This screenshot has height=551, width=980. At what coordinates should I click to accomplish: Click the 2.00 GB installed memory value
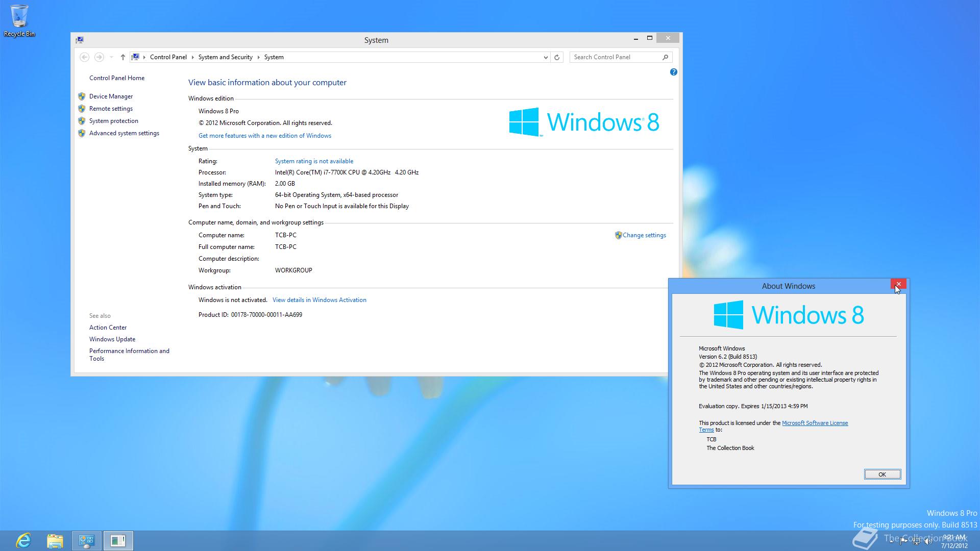285,184
